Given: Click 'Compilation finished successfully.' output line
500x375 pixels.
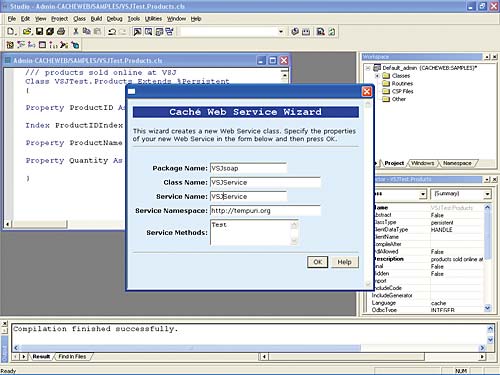Looking at the screenshot, I should (95, 329).
